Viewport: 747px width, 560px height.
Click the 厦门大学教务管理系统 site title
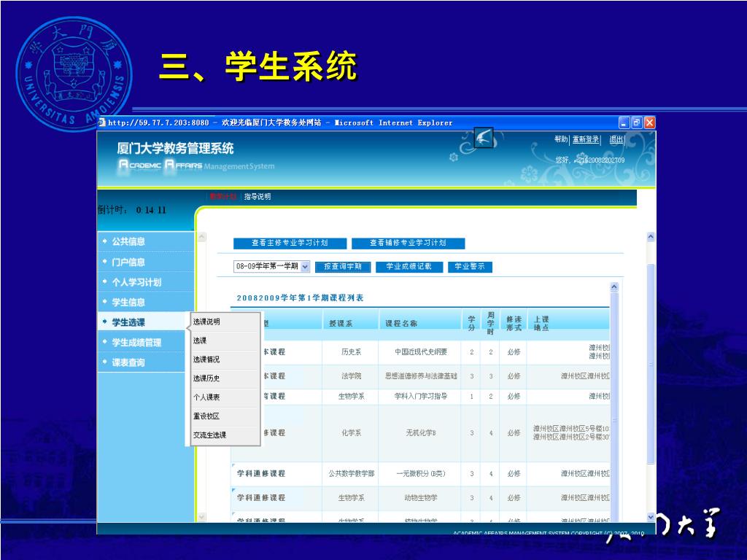pyautogui.click(x=175, y=149)
